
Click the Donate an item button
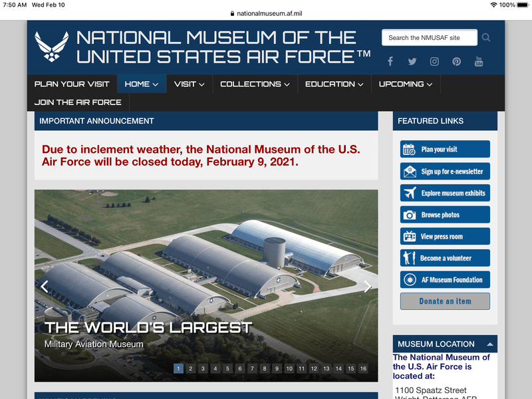click(445, 301)
